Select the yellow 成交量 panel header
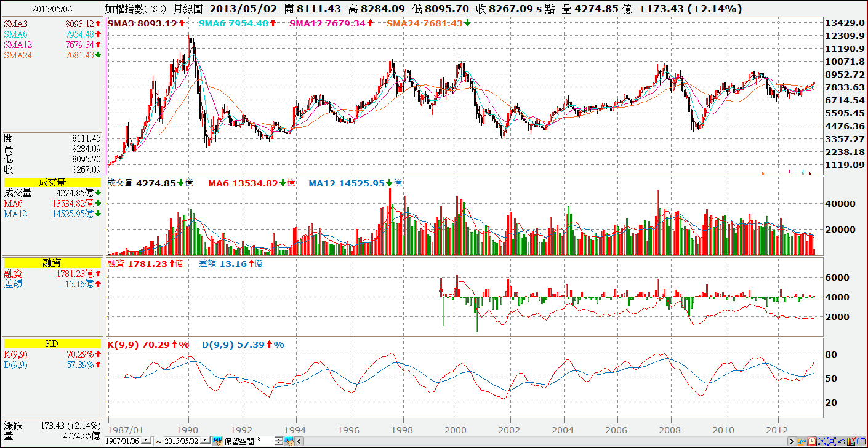The width and height of the screenshot is (868, 448). (x=52, y=182)
